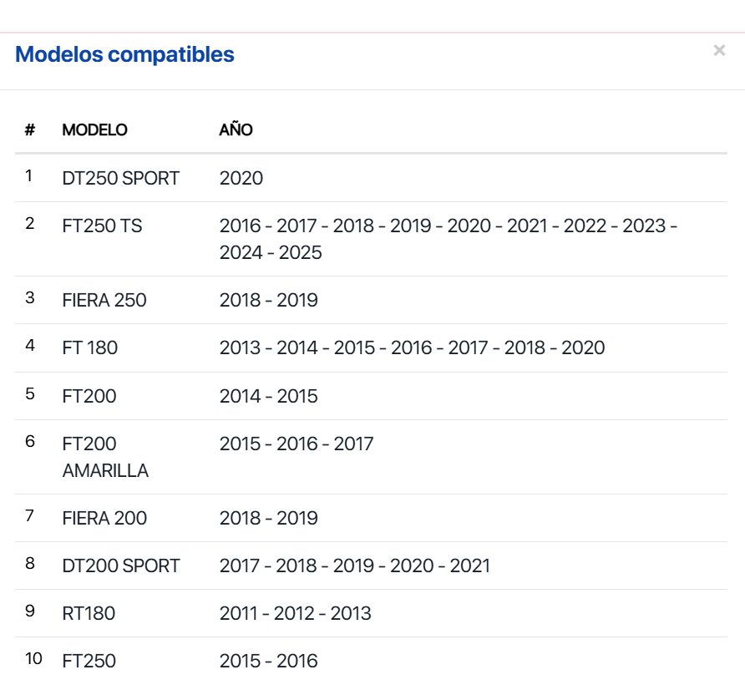Select the DT250 SPORT model row

[120, 178]
